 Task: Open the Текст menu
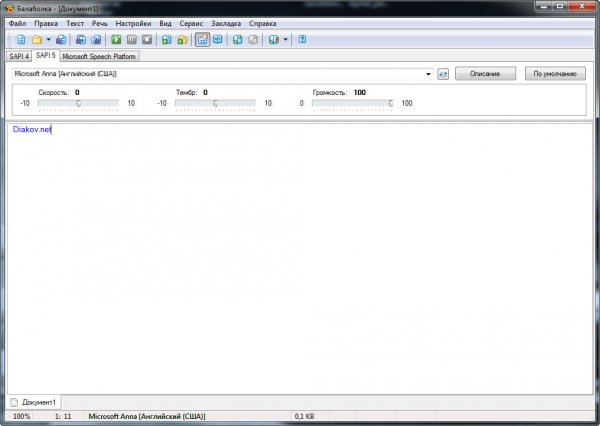pos(75,24)
